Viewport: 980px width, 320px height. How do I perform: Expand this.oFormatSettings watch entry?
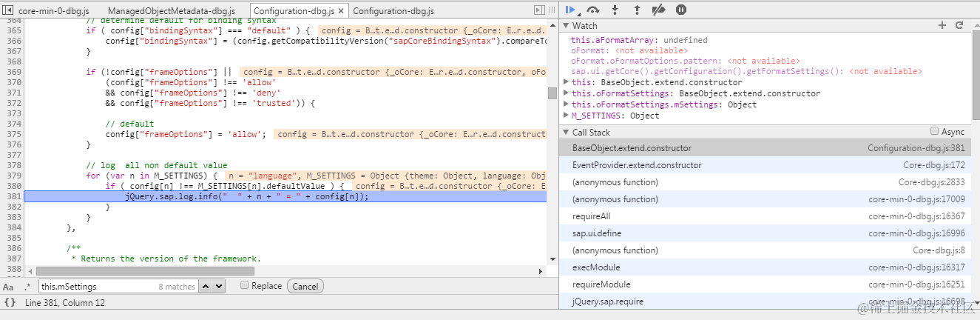[567, 93]
